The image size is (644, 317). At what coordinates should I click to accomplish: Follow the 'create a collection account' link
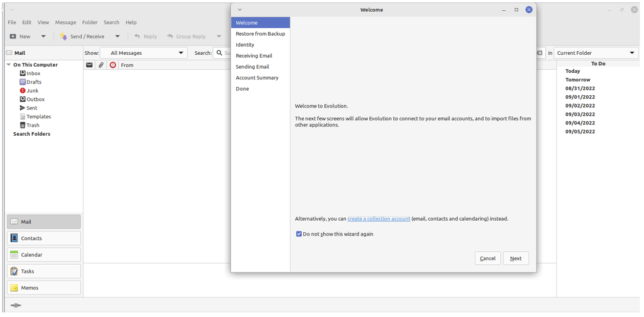pyautogui.click(x=379, y=219)
